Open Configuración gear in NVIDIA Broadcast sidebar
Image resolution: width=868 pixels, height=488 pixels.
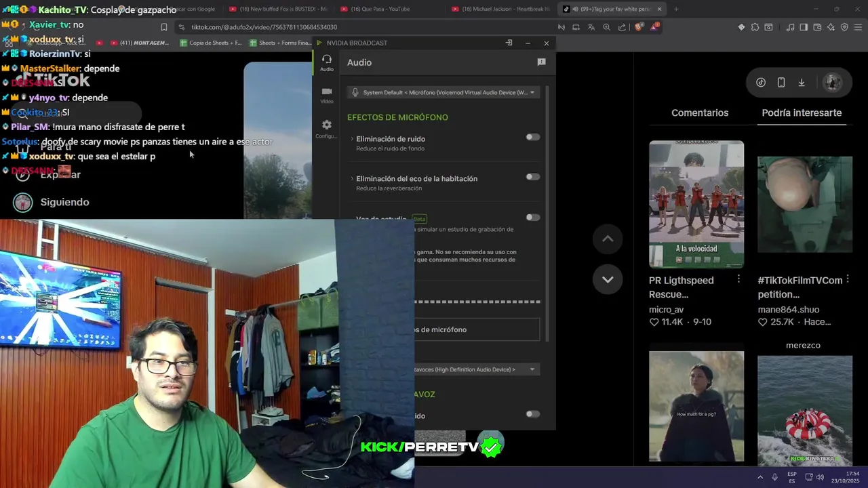[327, 129]
